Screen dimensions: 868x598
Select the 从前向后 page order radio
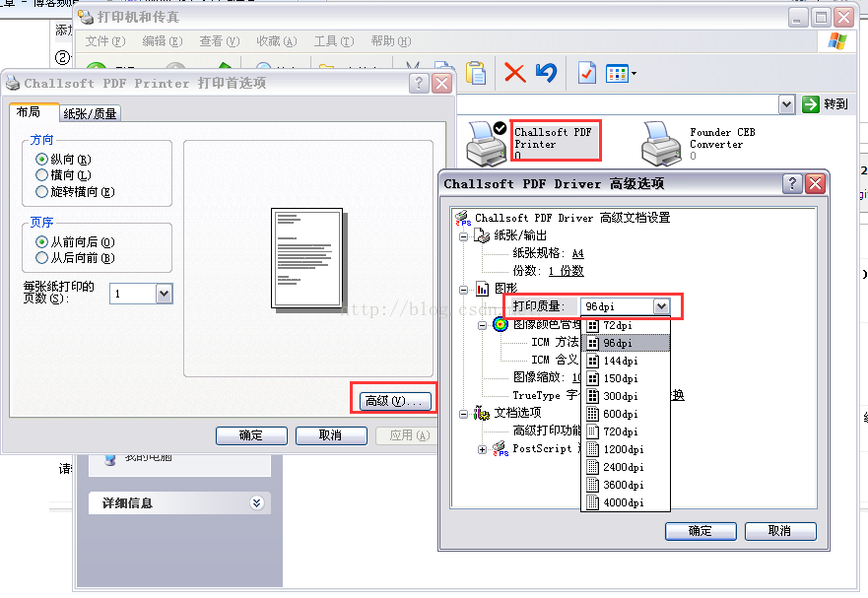click(41, 242)
